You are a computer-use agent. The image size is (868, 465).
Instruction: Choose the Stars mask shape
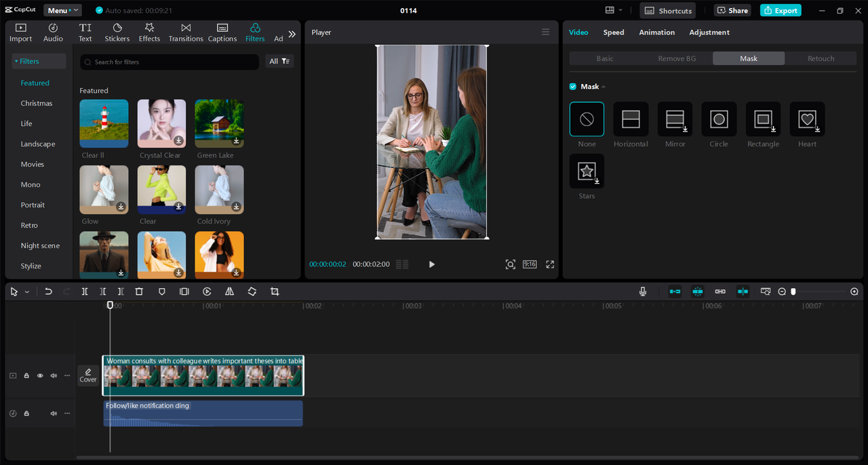pyautogui.click(x=587, y=171)
